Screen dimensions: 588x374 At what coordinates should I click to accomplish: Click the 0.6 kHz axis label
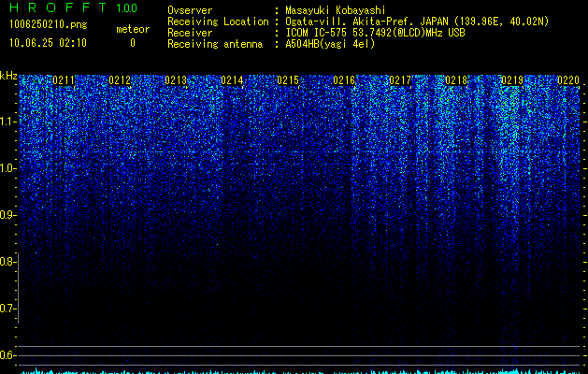pos(7,355)
